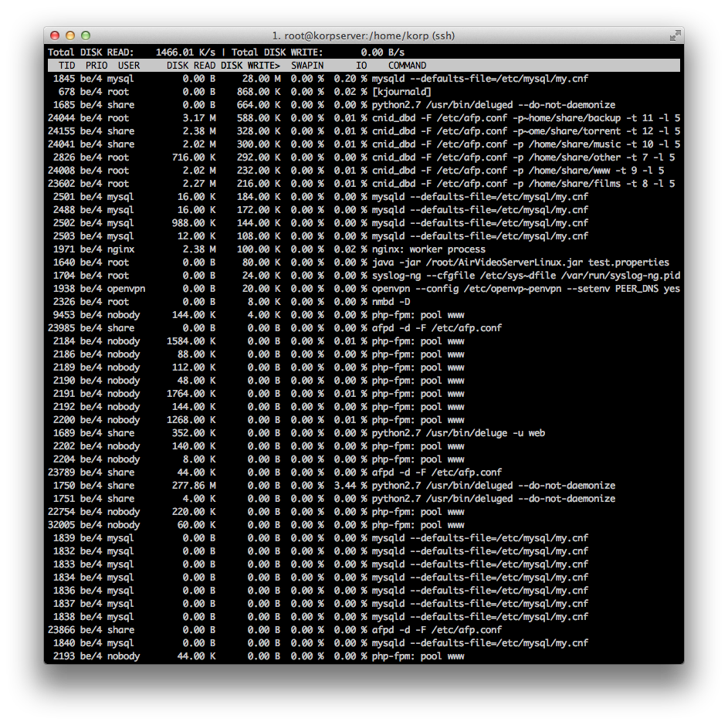The image size is (728, 725).
Task: Click the 277.86 M disk read value
Action: pos(194,486)
